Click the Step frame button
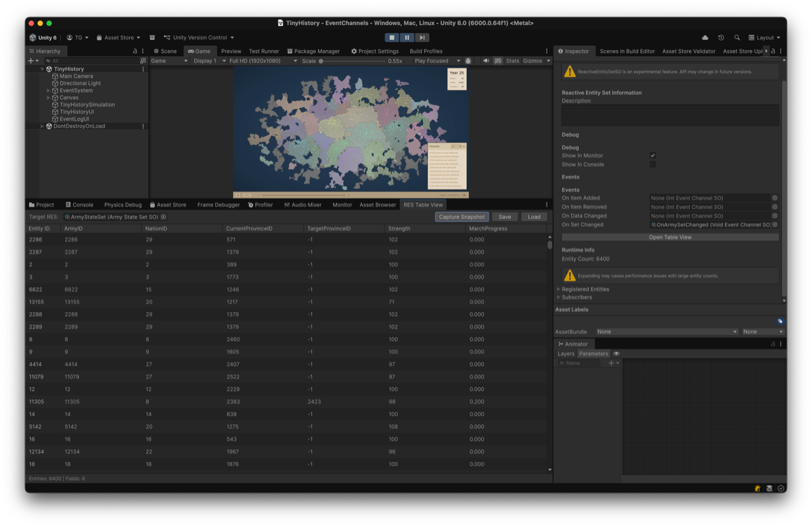 point(422,38)
